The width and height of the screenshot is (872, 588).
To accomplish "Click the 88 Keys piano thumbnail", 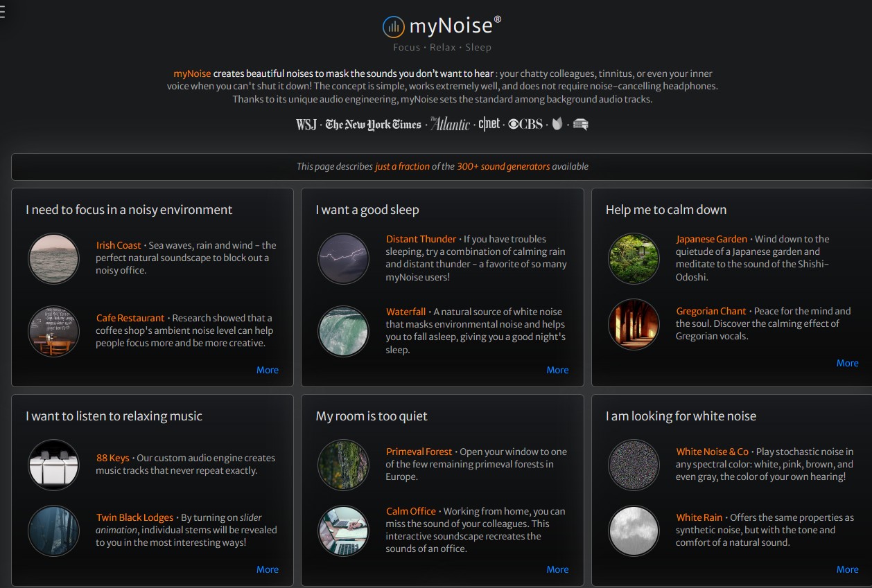I will tap(53, 465).
